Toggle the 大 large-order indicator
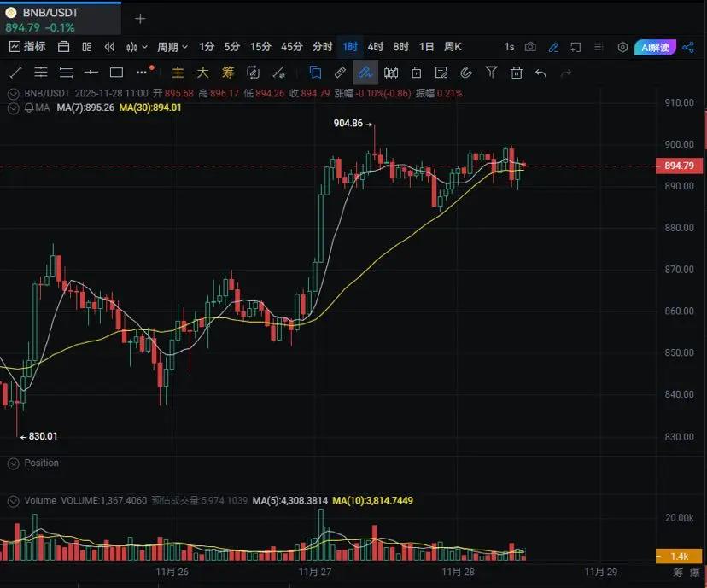Image resolution: width=707 pixels, height=588 pixels. tap(202, 73)
